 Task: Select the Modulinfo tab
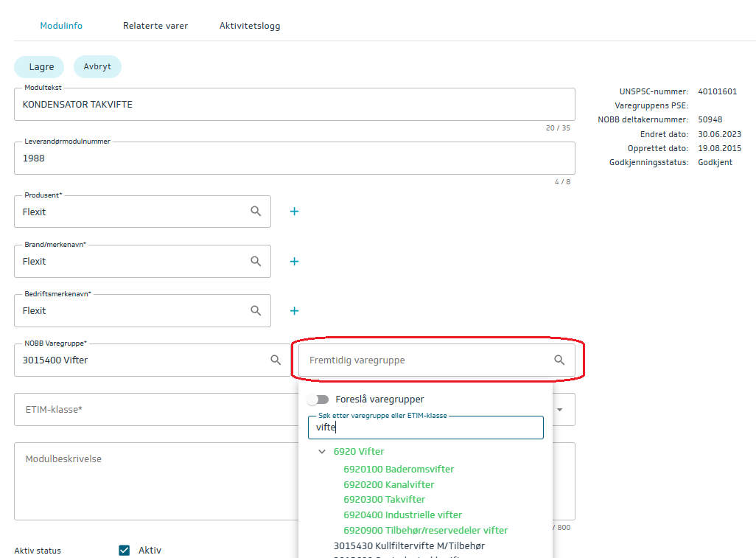click(61, 26)
